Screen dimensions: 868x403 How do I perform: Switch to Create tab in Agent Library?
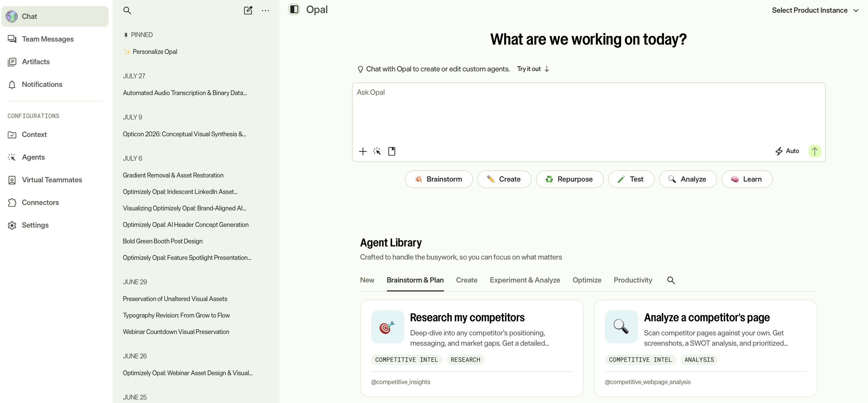pos(467,280)
